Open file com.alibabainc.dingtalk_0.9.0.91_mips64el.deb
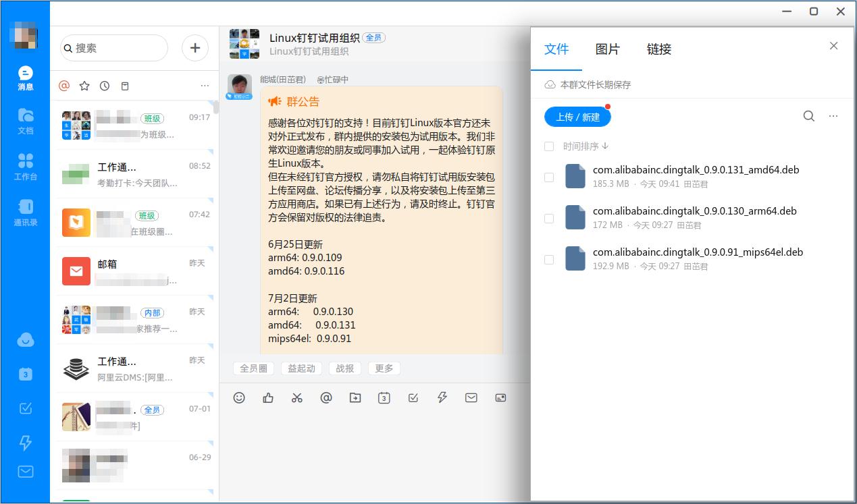Screen dimensions: 857x504 click(x=698, y=252)
